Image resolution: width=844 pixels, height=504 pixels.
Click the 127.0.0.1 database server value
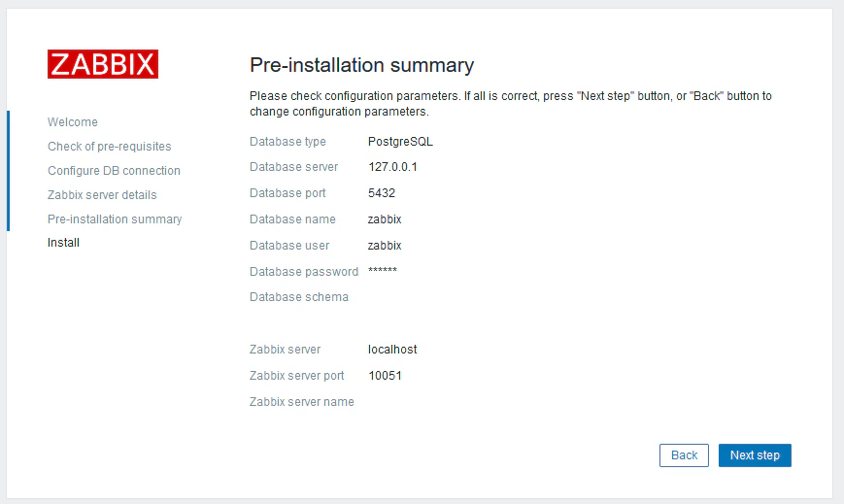pos(393,167)
